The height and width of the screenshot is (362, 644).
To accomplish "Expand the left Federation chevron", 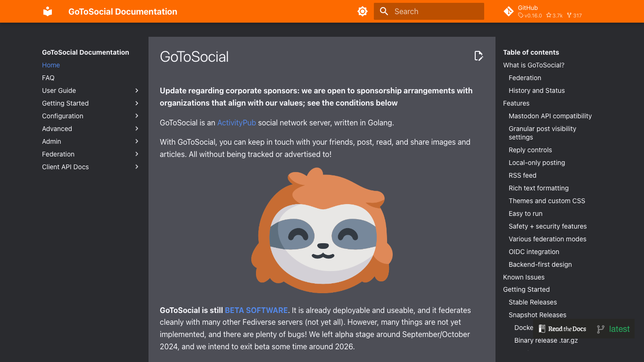I will click(137, 154).
